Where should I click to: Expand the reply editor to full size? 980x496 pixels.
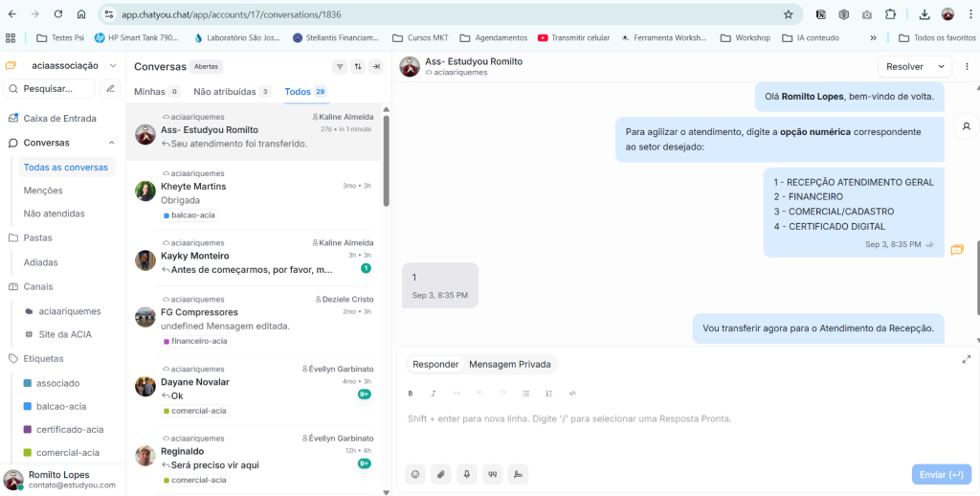coord(966,359)
